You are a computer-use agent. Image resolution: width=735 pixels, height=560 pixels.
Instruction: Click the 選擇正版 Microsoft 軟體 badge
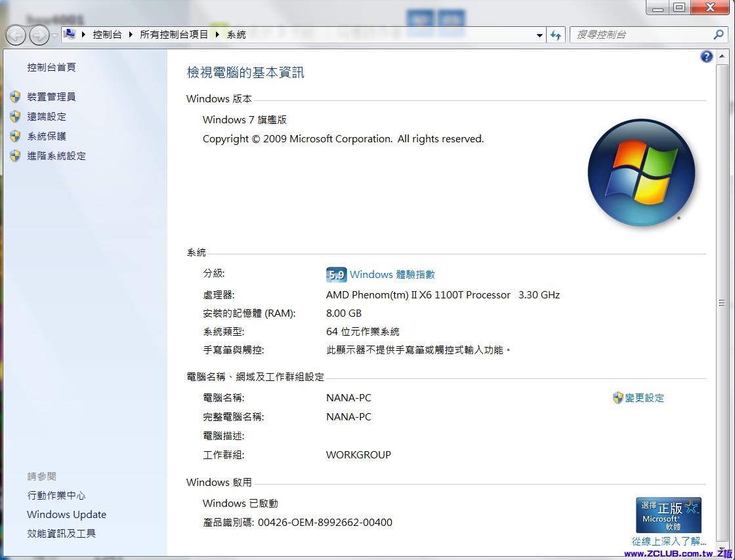(x=669, y=515)
